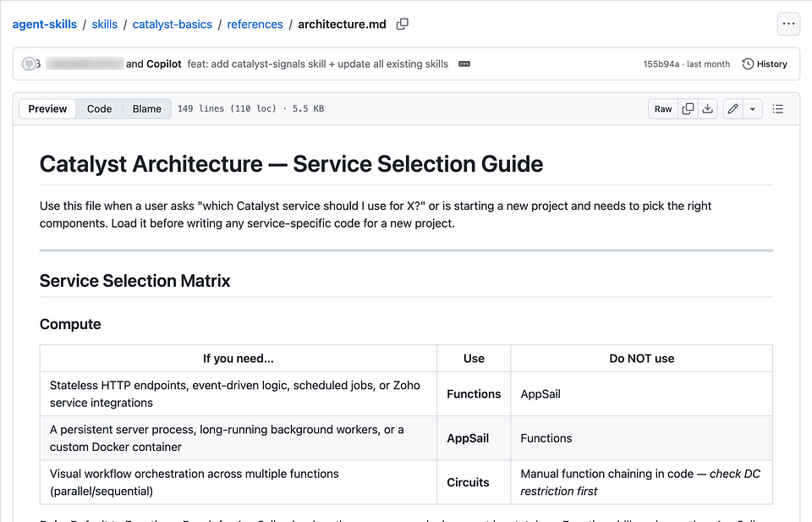Click the commit message about catalyst-signals skill
812x522 pixels.
[317, 63]
